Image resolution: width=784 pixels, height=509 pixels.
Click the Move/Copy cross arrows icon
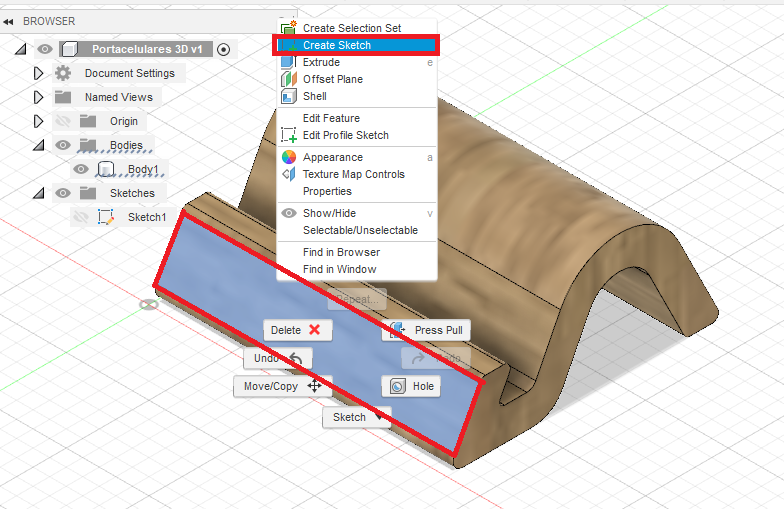[314, 386]
